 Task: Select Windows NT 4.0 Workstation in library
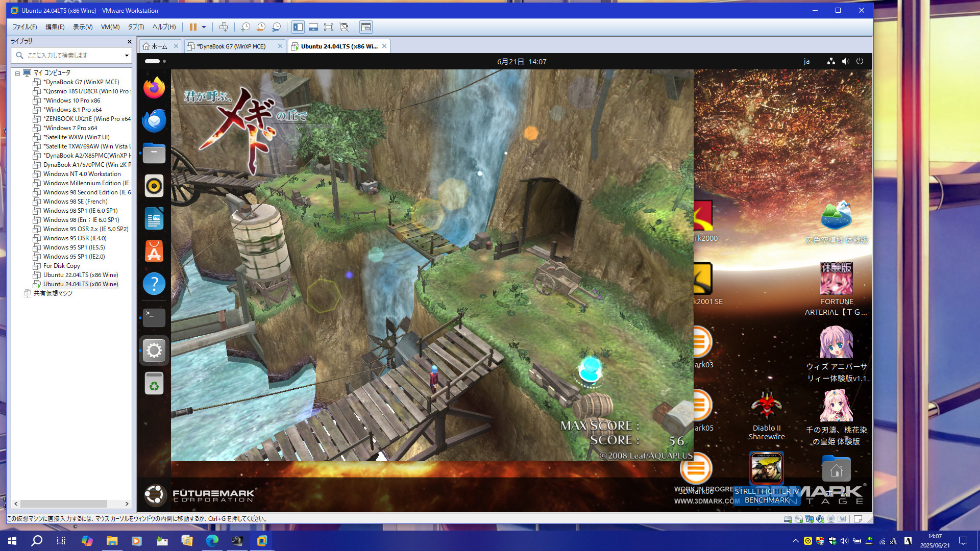[x=82, y=174]
